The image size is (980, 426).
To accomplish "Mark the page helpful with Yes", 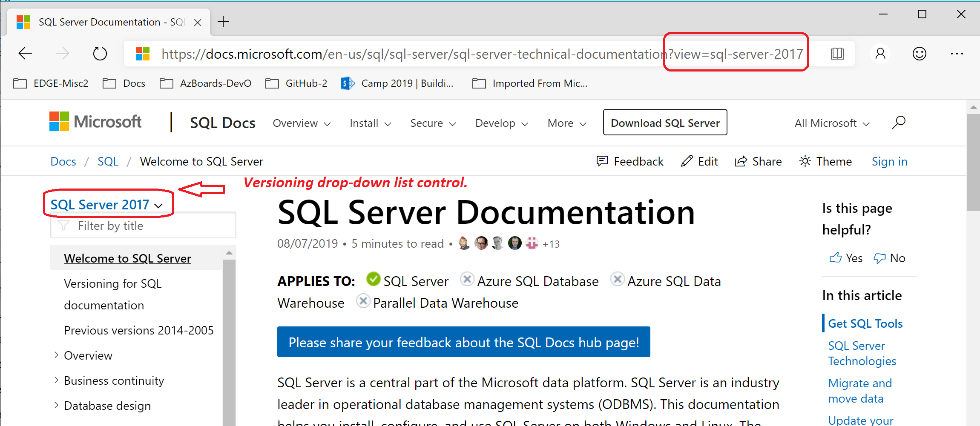I will (x=846, y=257).
